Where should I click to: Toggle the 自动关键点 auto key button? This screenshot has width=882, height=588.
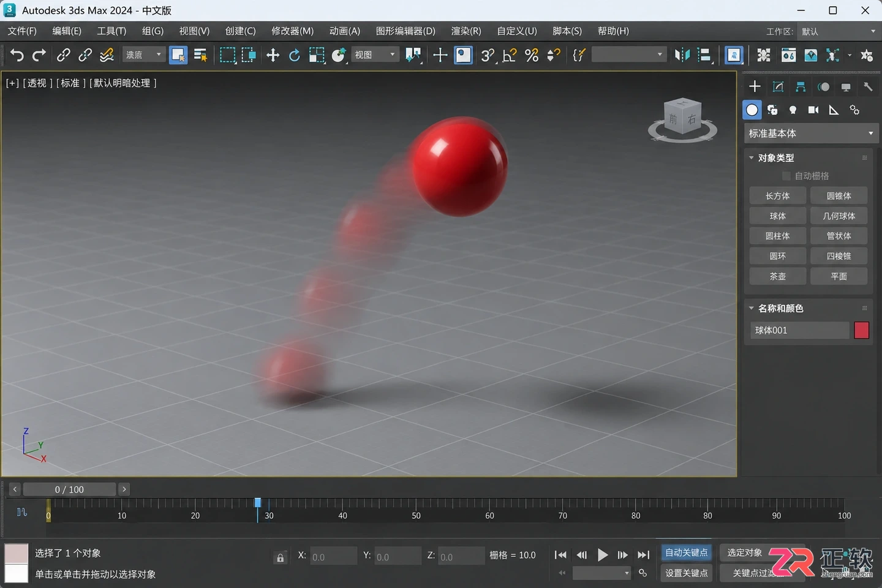tap(687, 552)
